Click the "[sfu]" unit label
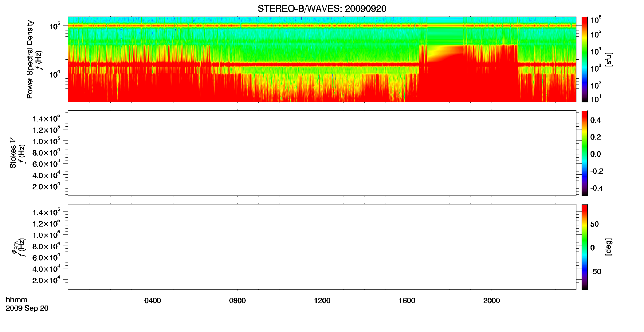 (x=608, y=59)
